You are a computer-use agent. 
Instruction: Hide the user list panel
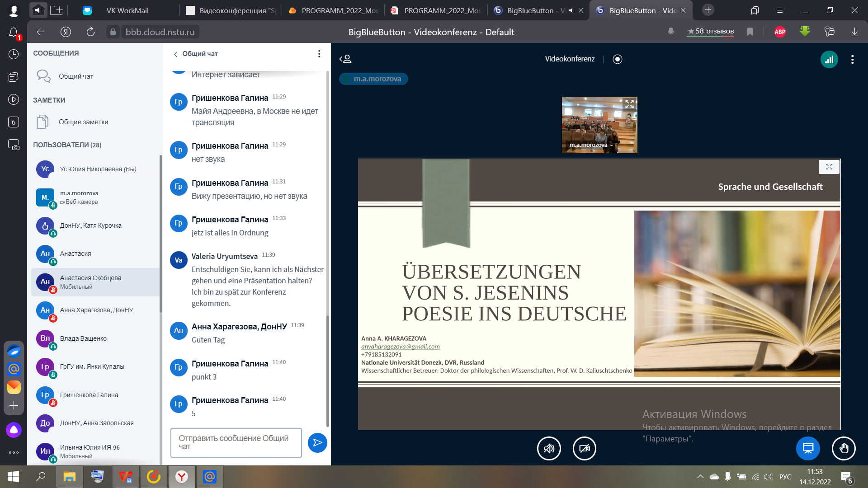345,59
